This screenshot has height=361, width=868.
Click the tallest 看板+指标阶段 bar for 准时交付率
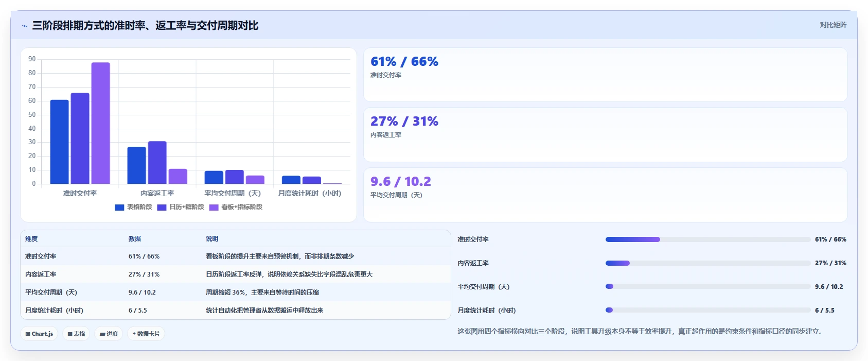(100, 123)
